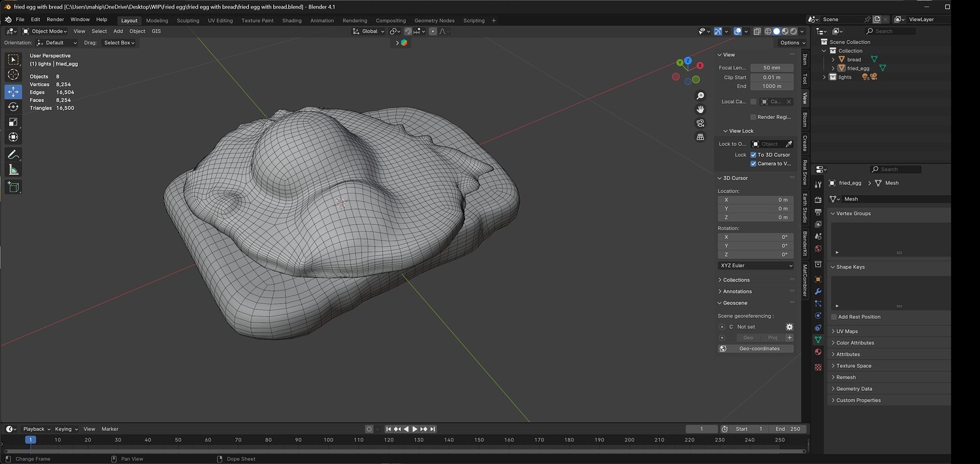The height and width of the screenshot is (464, 980).
Task: Pick the Measure tool
Action: pyautogui.click(x=13, y=171)
